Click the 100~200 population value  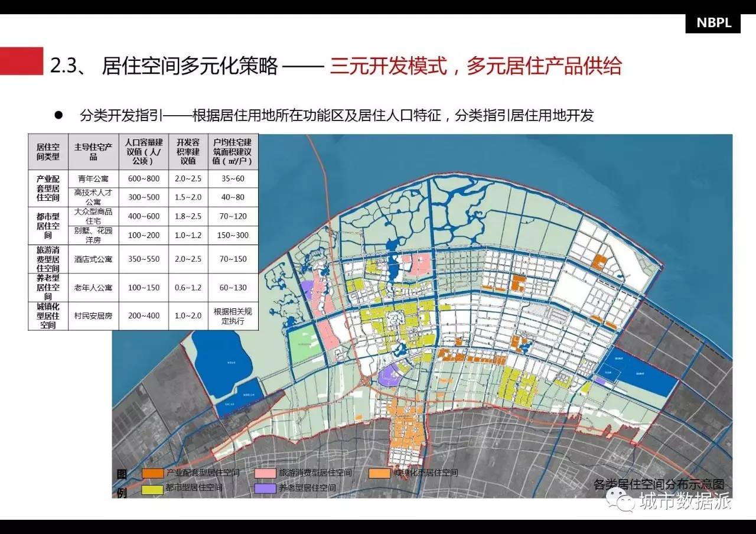tap(144, 235)
